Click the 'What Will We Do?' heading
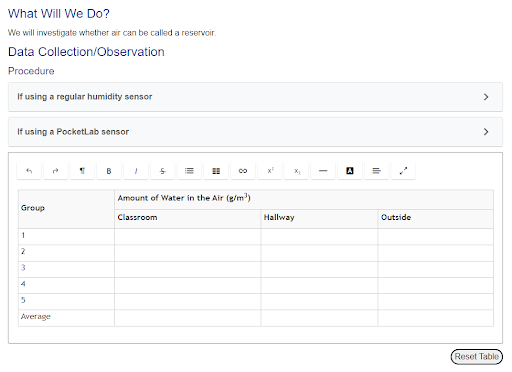The image size is (512, 372). pyautogui.click(x=59, y=14)
